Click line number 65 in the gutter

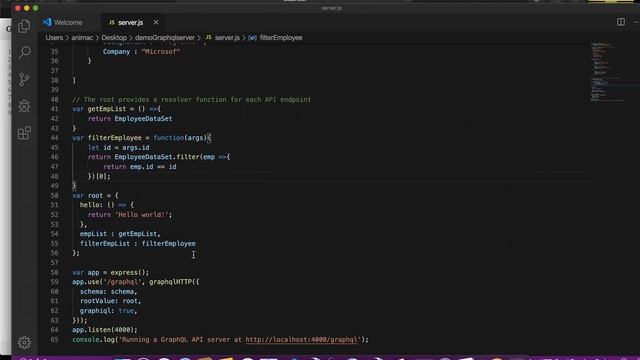coord(54,340)
